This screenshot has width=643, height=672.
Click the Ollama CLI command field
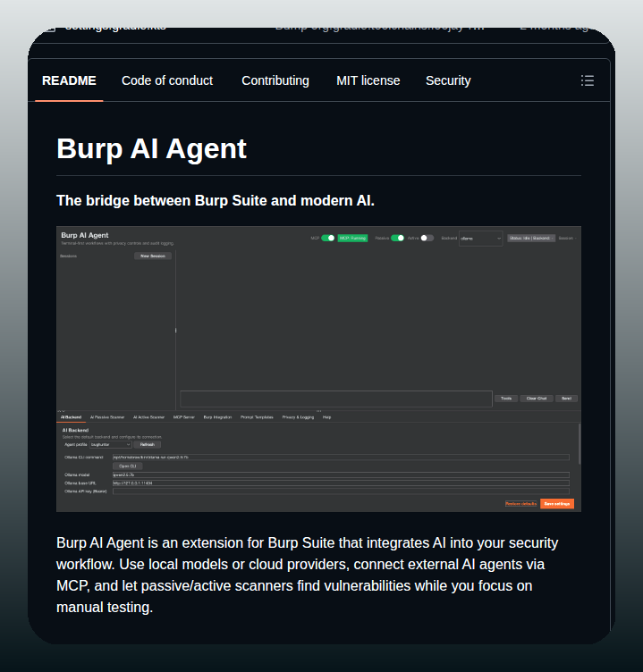tap(341, 458)
